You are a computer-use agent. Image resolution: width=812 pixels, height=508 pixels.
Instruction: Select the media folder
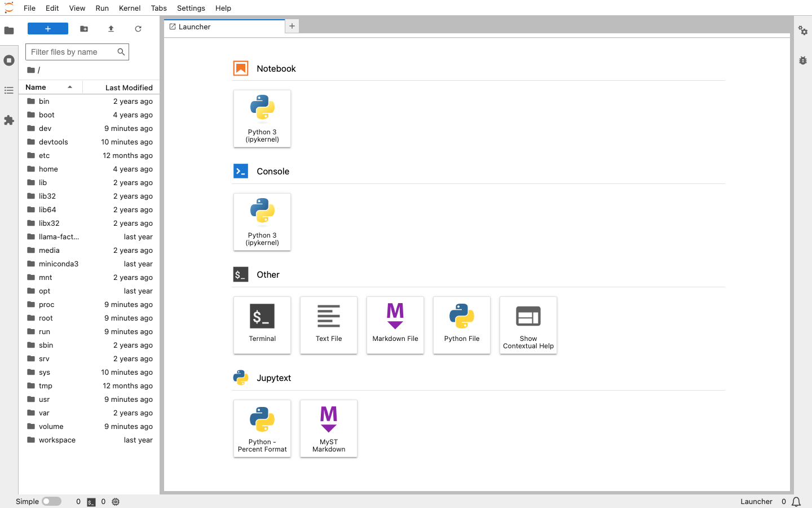(x=89, y=251)
